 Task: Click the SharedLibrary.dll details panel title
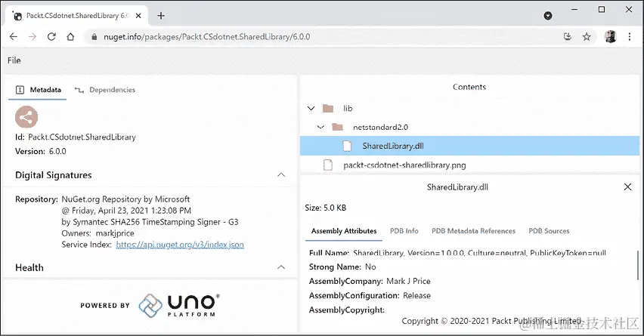(457, 187)
